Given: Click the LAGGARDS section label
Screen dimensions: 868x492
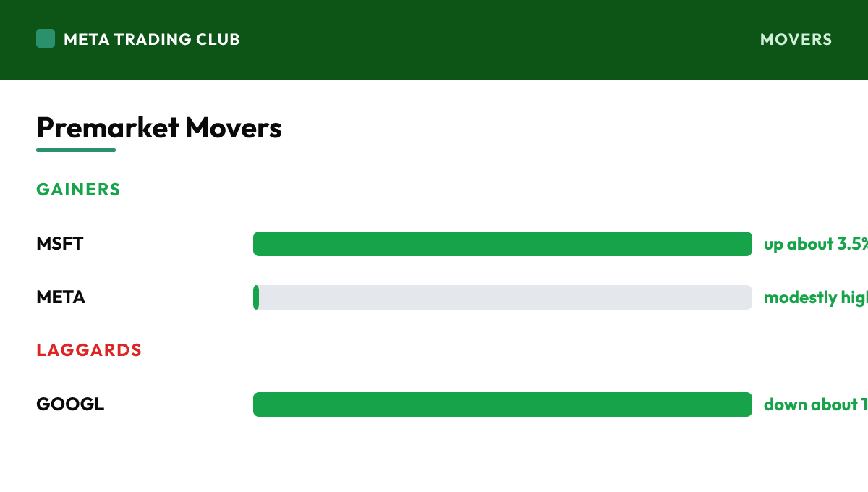Looking at the screenshot, I should click(89, 350).
